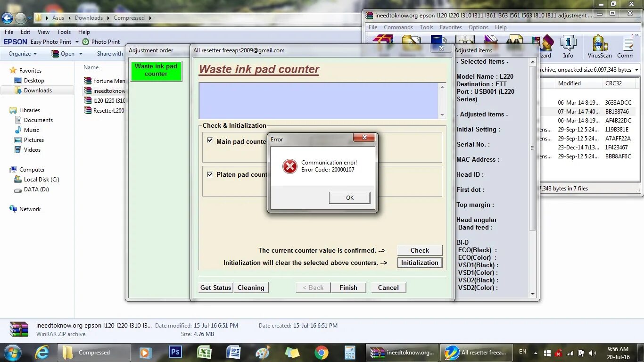Toggle Platen pad counter checkbox
Viewport: 644px width, 362px height.
210,174
